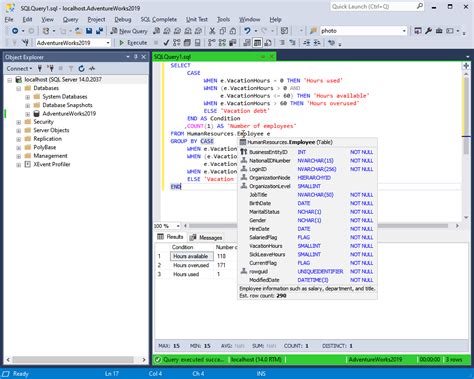Close the Object Explorer panel

coord(144,57)
